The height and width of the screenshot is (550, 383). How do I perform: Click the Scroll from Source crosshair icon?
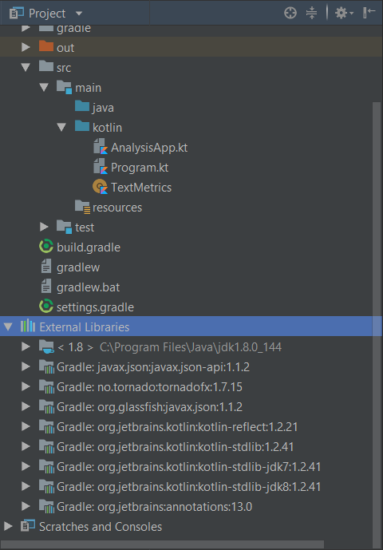[x=290, y=13]
